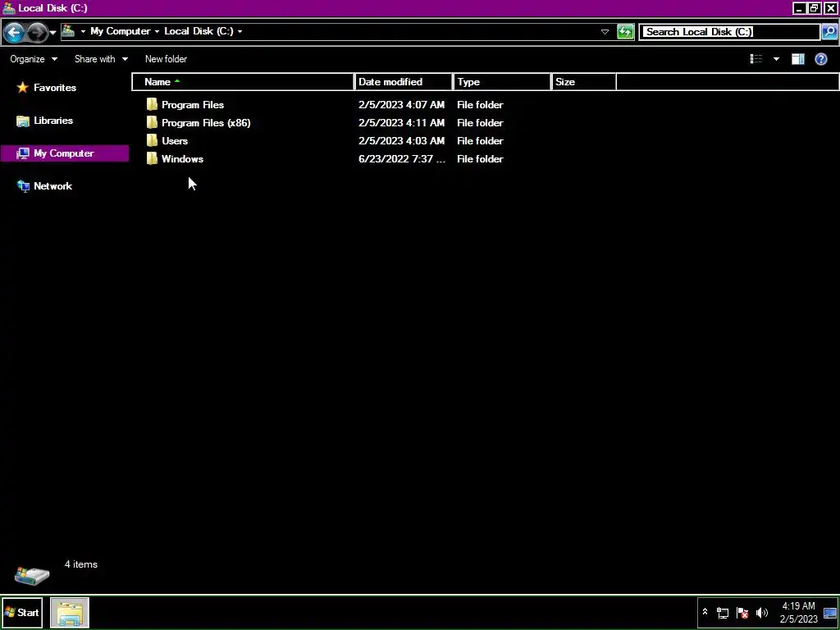Create a New folder
The image size is (840, 630).
(x=166, y=59)
